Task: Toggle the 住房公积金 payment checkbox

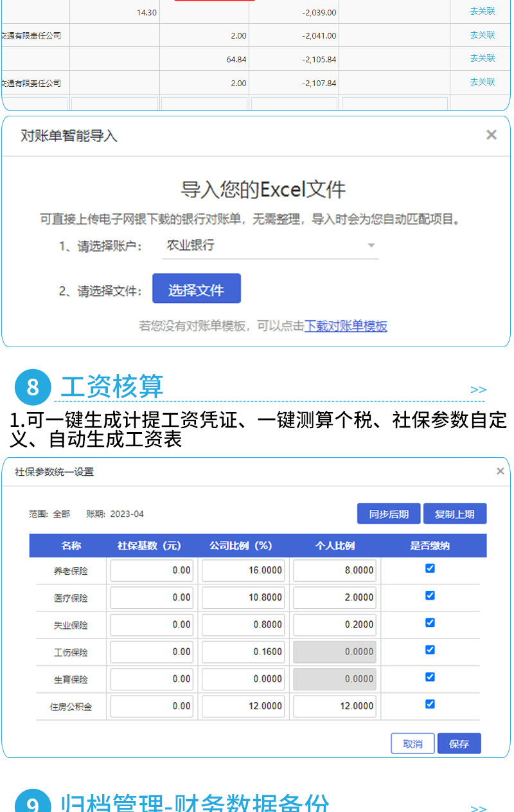Action: 430,704
